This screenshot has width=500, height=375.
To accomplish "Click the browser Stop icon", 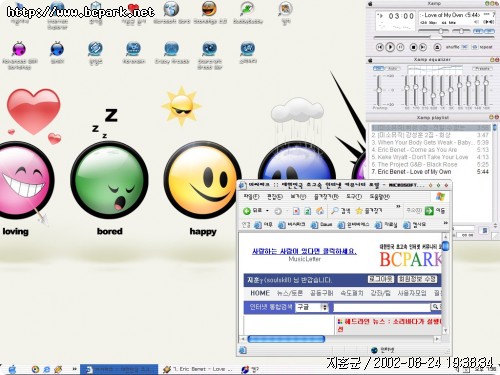I will click(x=296, y=211).
